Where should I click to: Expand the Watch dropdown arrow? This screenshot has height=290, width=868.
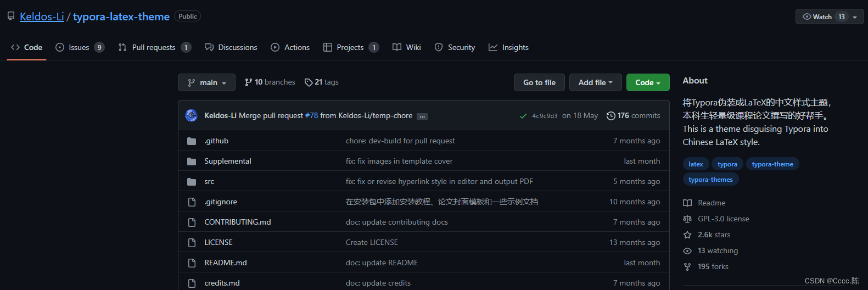(x=855, y=17)
